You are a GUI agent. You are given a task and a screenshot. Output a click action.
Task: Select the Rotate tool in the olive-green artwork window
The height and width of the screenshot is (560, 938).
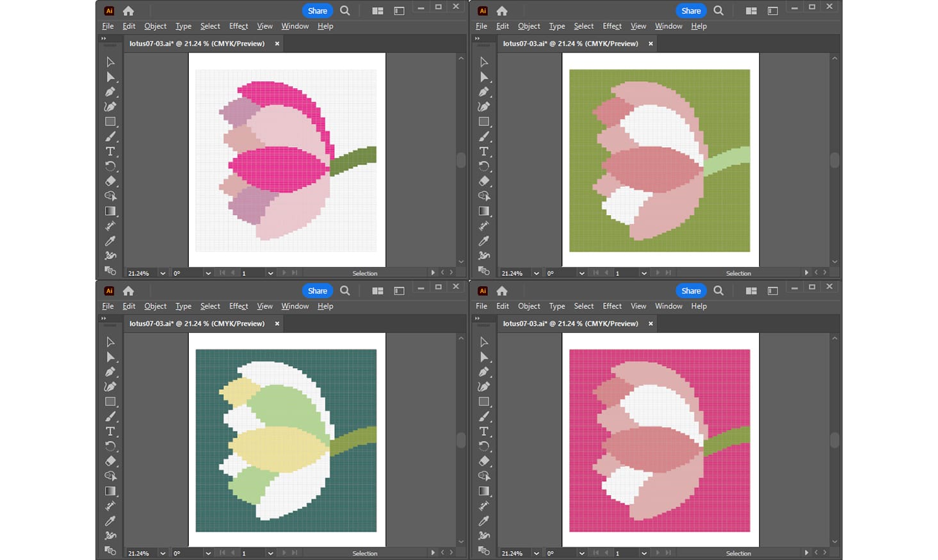[x=484, y=166]
